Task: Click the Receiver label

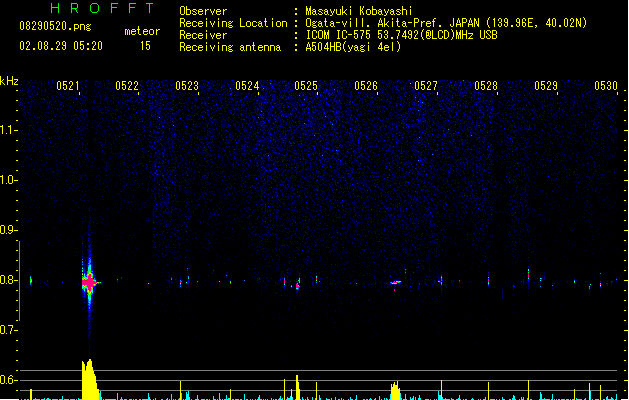Action: [203, 35]
